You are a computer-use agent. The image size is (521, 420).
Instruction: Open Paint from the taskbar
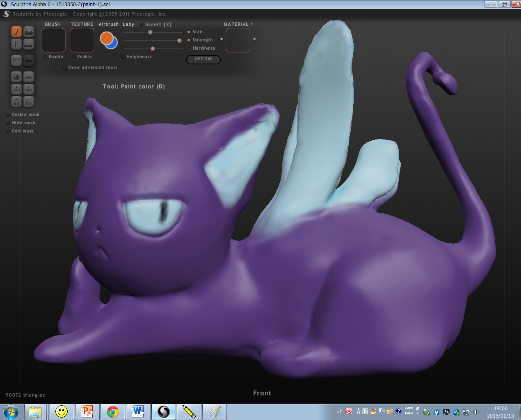click(214, 412)
